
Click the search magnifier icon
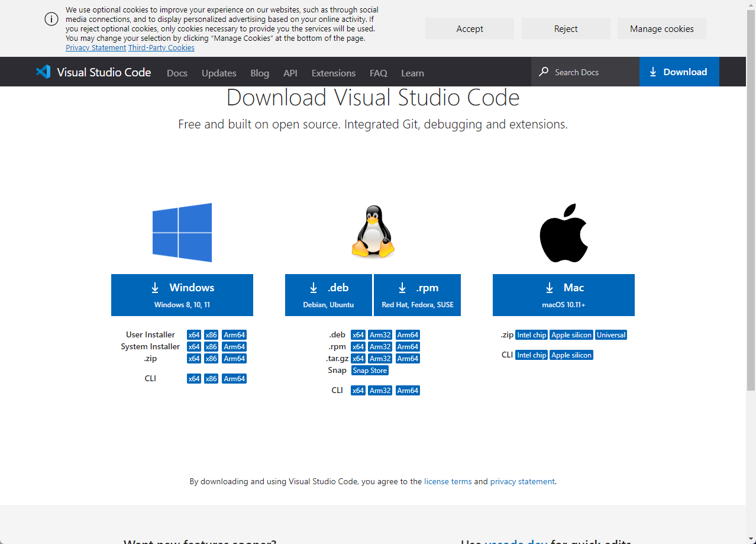544,72
